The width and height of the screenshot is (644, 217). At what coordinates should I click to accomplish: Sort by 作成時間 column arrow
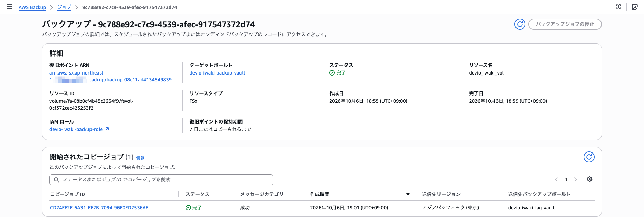[408, 194]
